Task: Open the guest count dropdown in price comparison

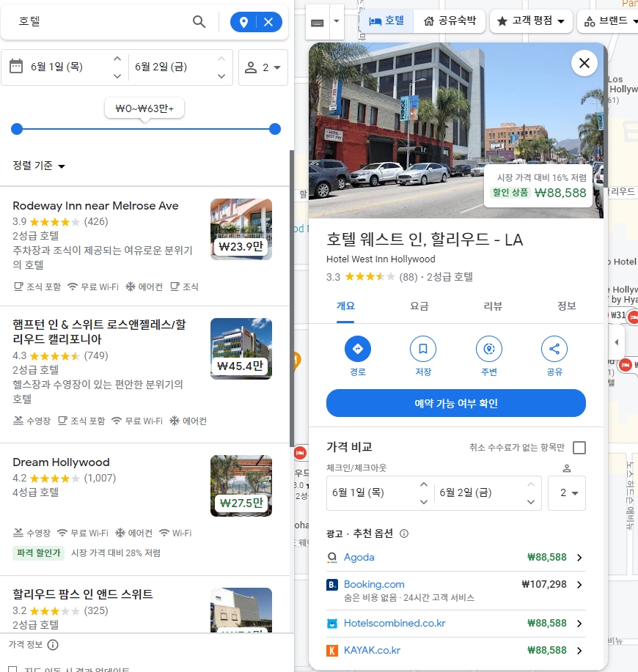Action: (x=567, y=493)
